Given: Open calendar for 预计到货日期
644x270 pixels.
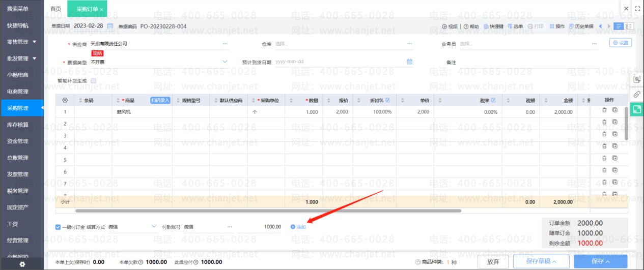Looking at the screenshot, I should (409, 62).
